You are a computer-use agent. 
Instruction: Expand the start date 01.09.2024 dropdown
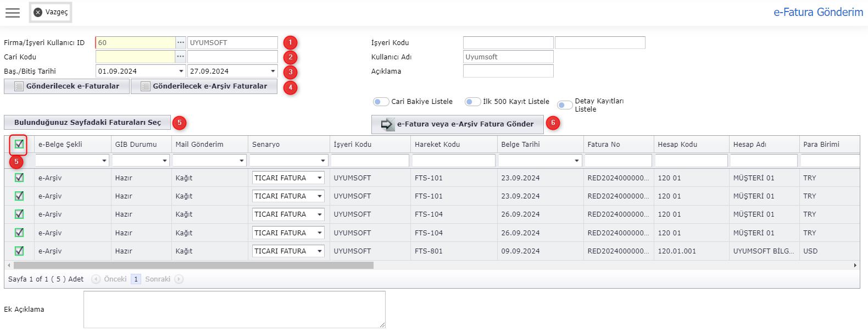click(x=181, y=71)
